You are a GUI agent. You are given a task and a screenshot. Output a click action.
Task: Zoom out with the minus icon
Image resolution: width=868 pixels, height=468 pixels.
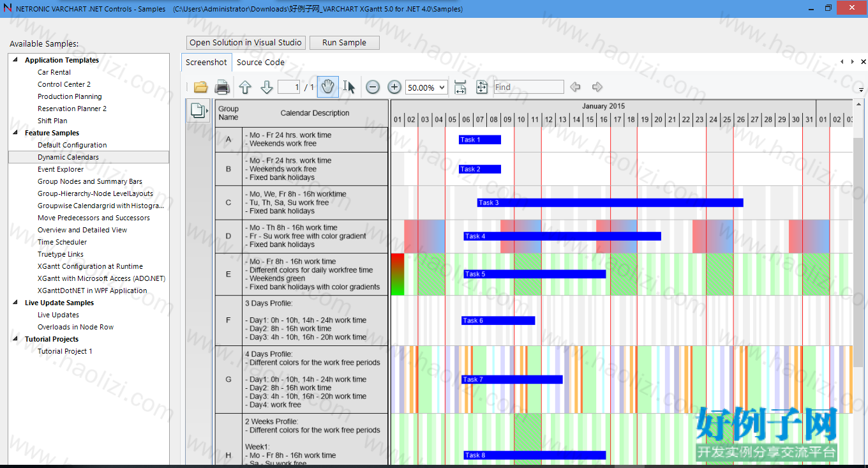point(373,87)
